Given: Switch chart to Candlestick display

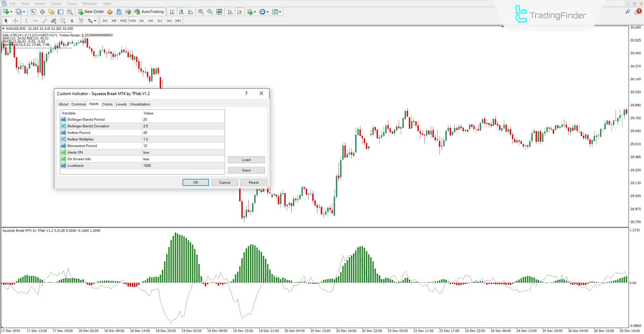Looking at the screenshot, I should tap(181, 12).
